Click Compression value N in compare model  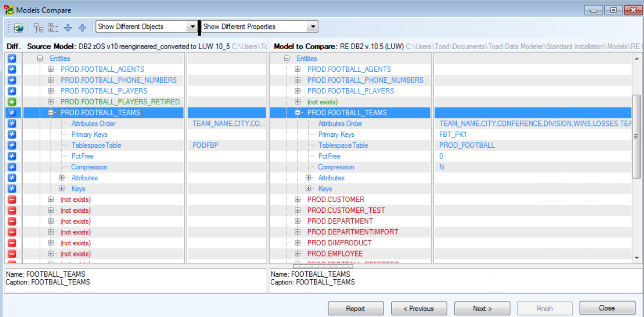(442, 167)
